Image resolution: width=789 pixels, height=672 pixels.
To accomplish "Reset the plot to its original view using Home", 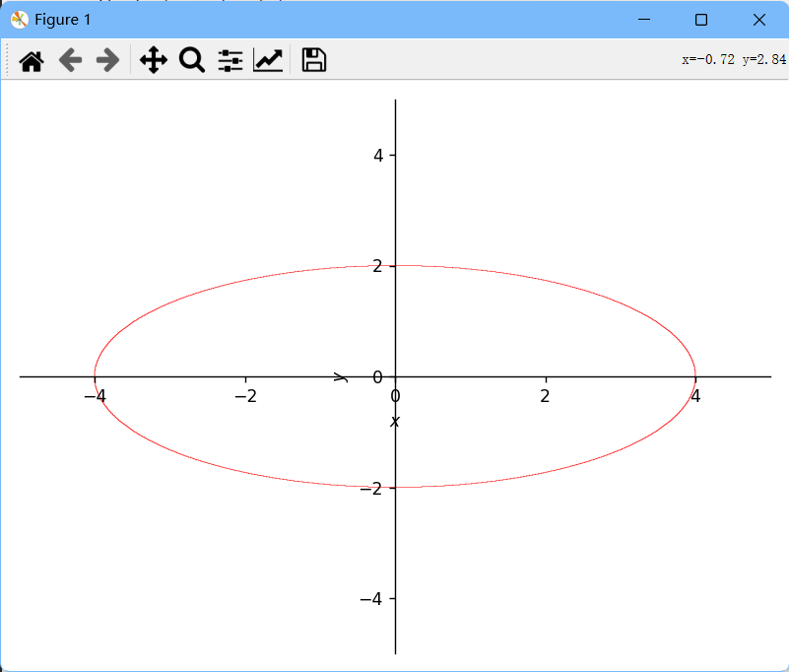I will coord(32,61).
